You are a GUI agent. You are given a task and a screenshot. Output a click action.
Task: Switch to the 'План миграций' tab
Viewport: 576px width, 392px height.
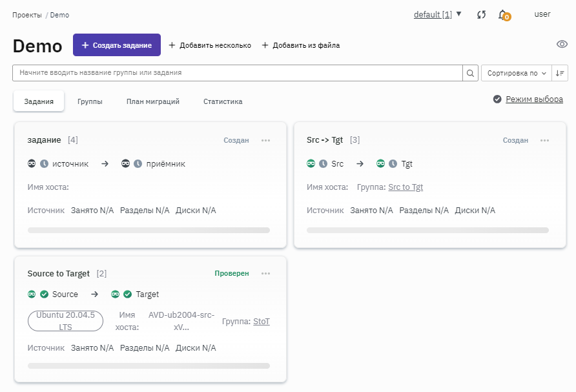coord(152,101)
